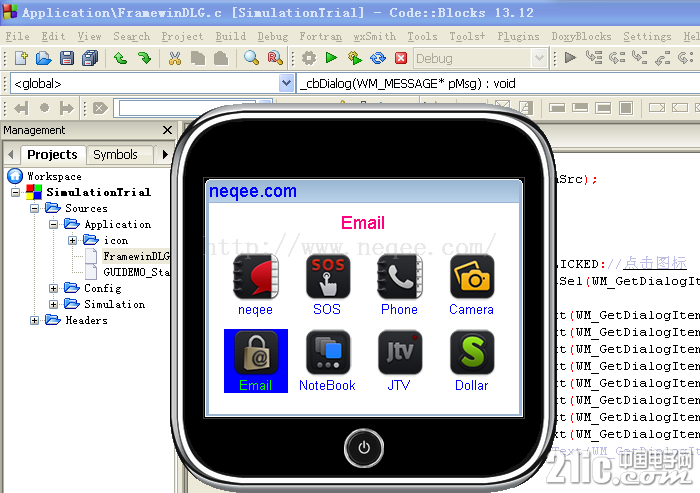
Task: Redo with the green forward arrow
Action: tap(144, 58)
